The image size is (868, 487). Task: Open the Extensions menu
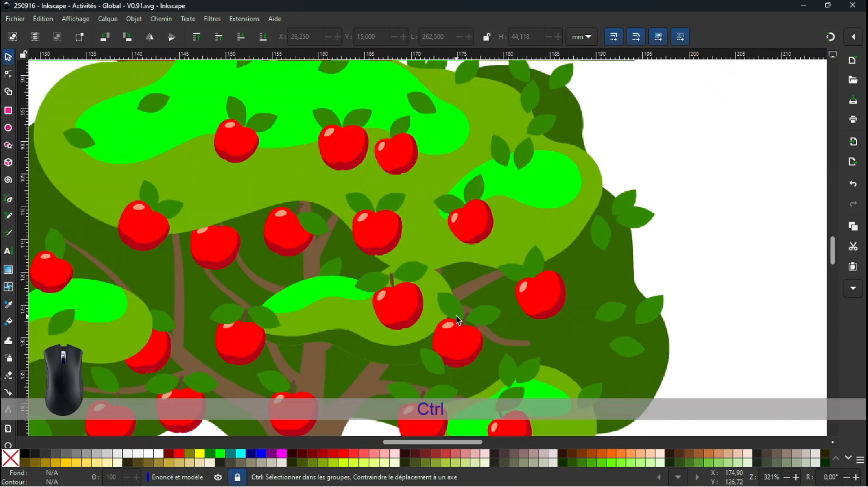point(244,19)
